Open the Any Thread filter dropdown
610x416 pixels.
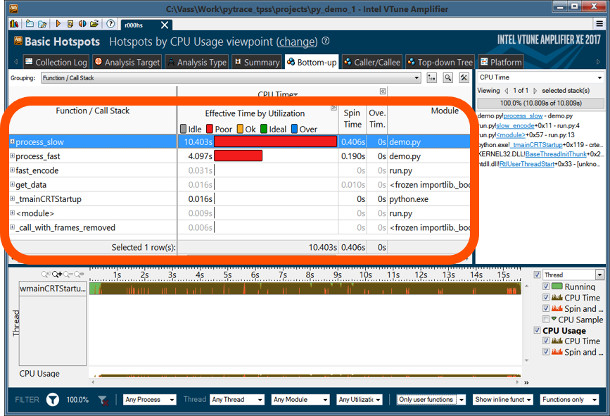[237, 400]
